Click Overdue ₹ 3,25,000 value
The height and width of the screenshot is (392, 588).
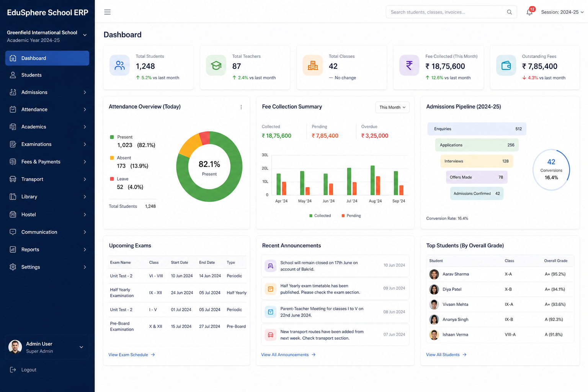click(375, 136)
